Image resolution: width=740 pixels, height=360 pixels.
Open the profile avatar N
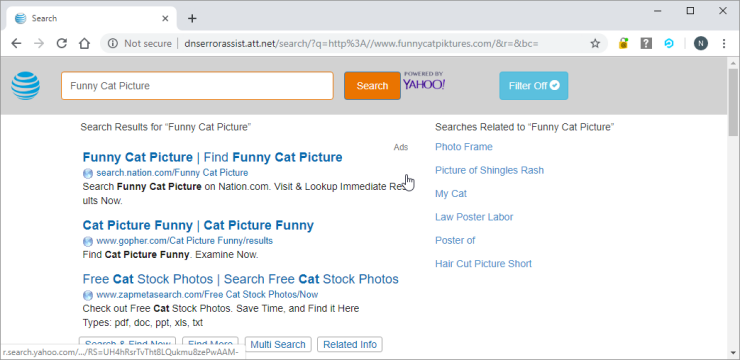tap(701, 43)
